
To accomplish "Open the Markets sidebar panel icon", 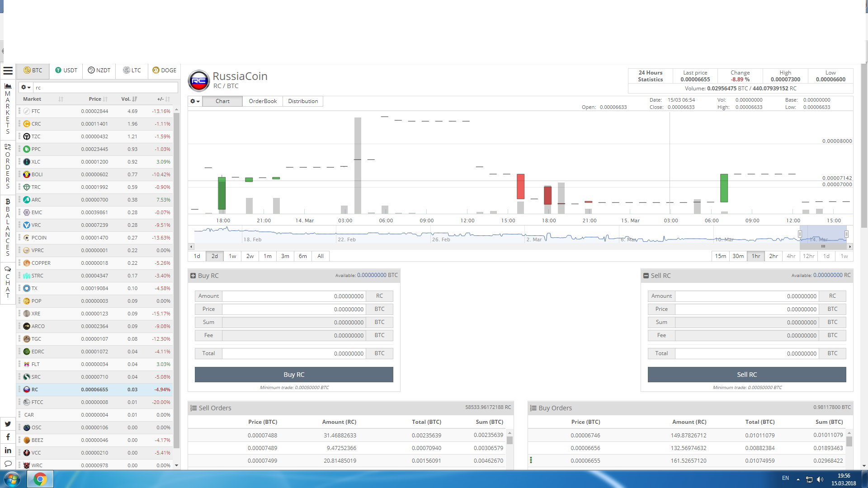I will (8, 86).
